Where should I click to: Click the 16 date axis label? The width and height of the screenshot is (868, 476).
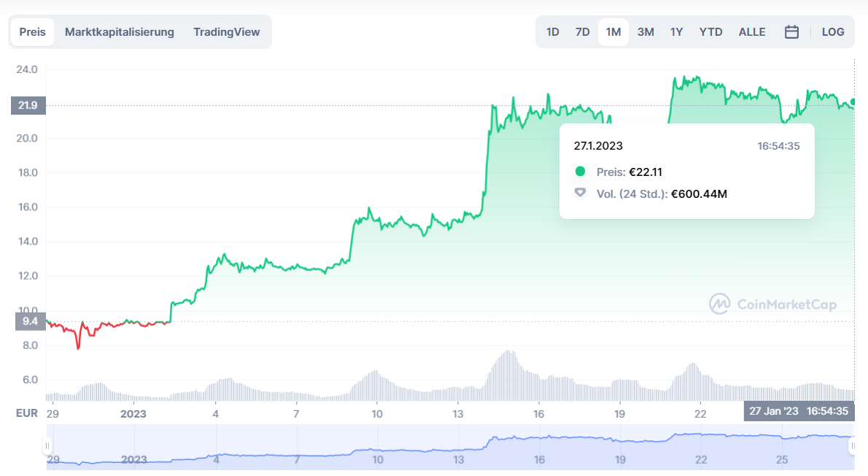[x=538, y=414]
